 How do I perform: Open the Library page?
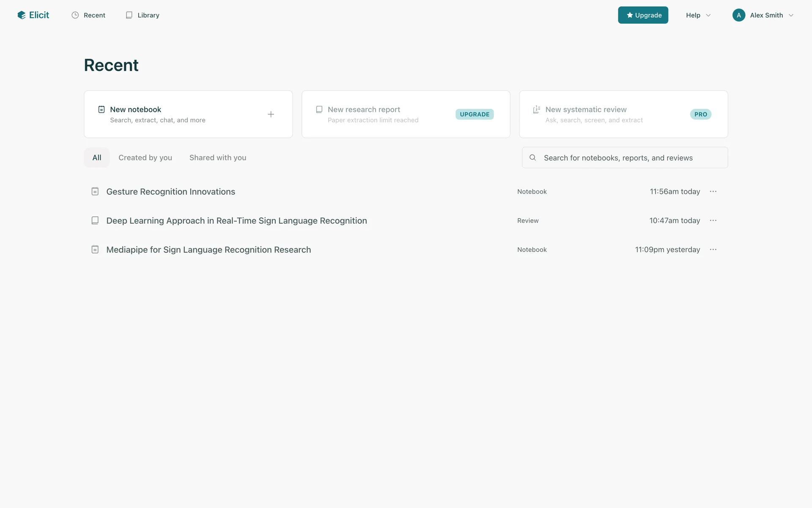tap(143, 15)
